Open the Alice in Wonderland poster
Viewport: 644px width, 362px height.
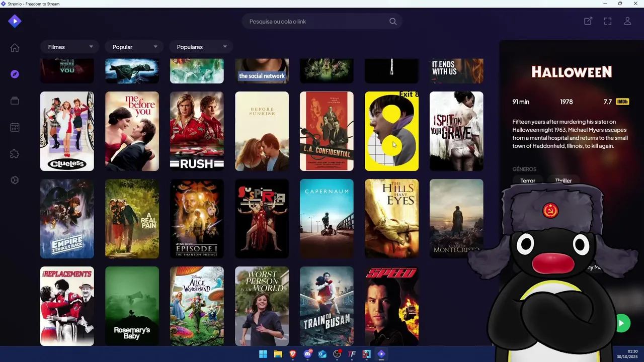coord(197,306)
